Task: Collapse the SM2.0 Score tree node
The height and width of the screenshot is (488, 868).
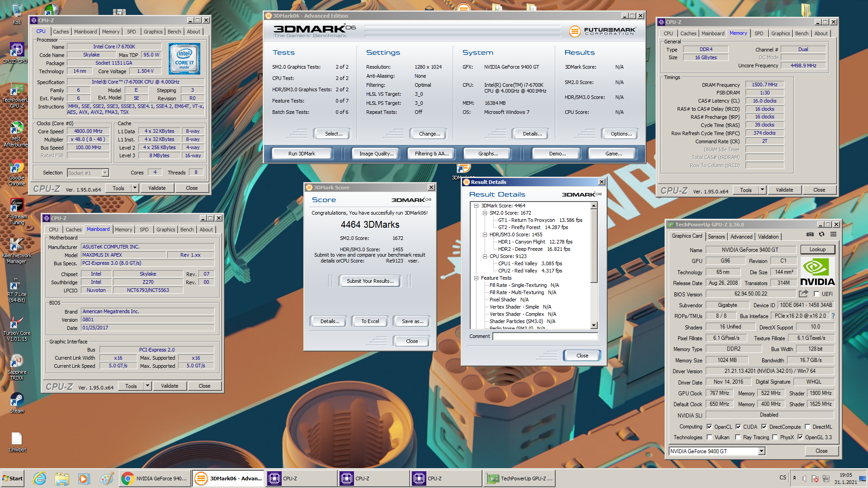Action: tap(485, 213)
